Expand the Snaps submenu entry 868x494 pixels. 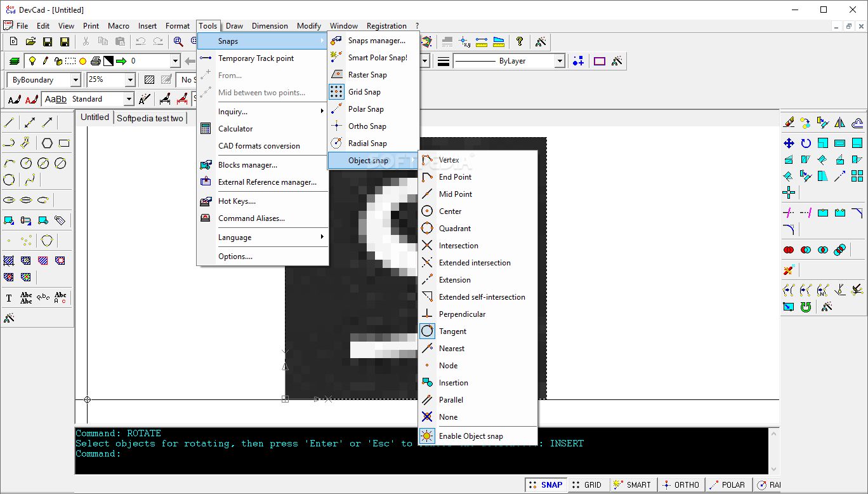263,41
